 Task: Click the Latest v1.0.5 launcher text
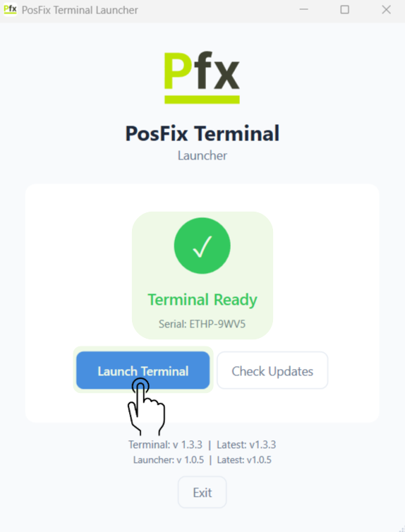(x=244, y=460)
